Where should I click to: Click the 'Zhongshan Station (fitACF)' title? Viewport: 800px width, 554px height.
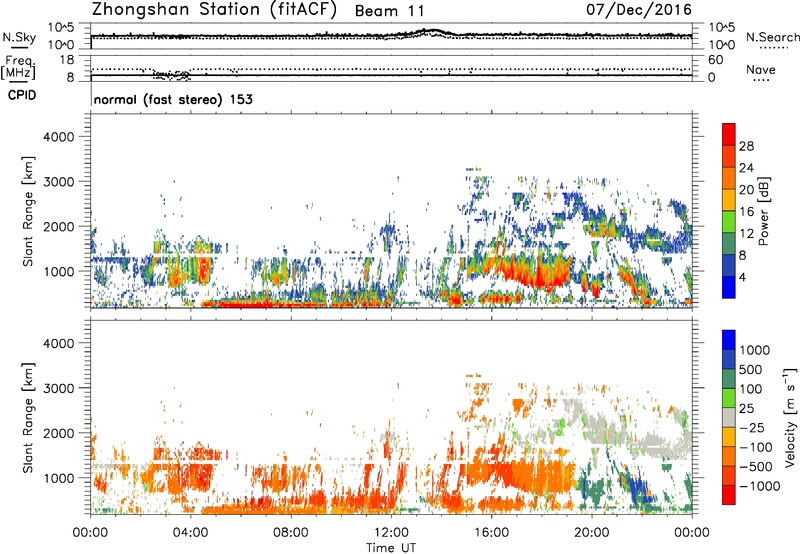click(214, 10)
